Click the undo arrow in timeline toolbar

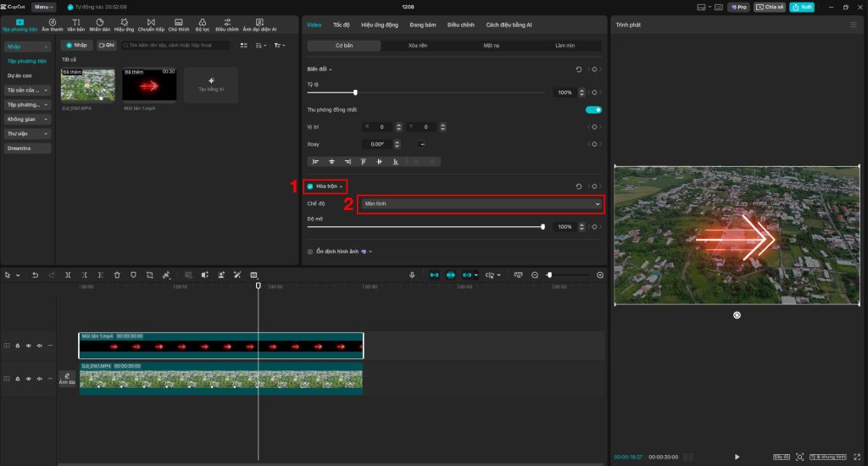35,275
